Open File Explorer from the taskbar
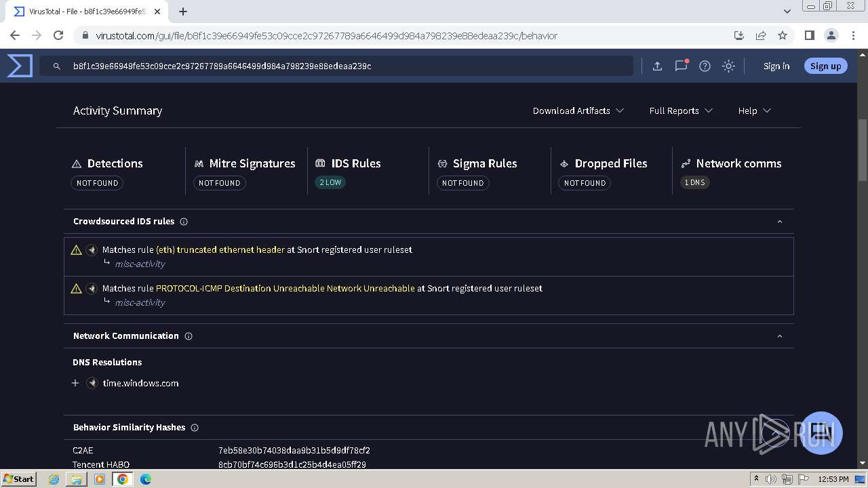This screenshot has height=488, width=868. tap(77, 479)
